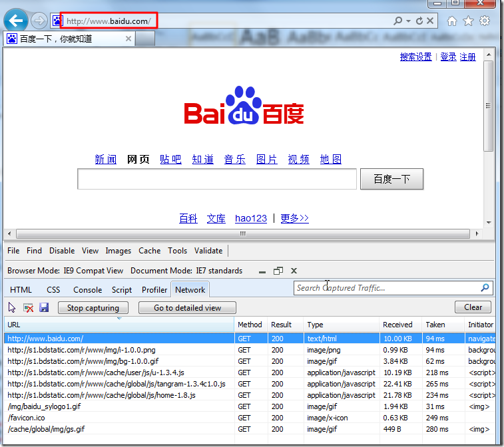
Task: Close the 百度一下 browser tab
Action: 128,39
